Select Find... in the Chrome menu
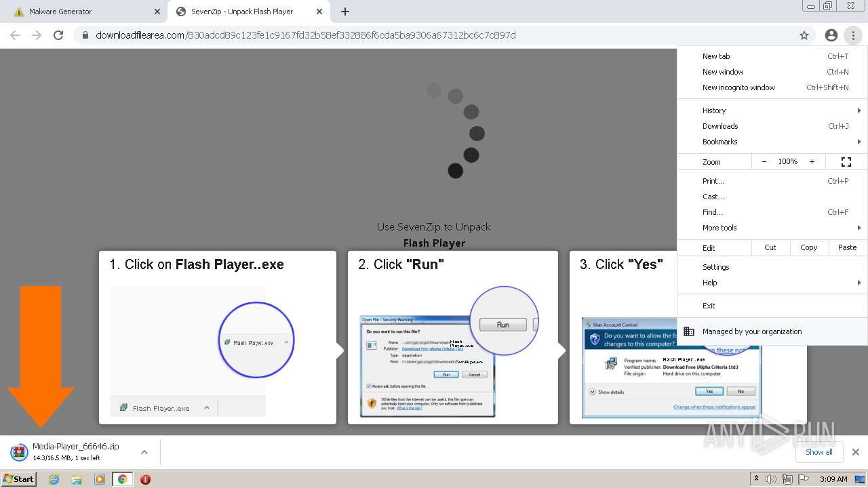Viewport: 868px width, 488px height. point(772,212)
